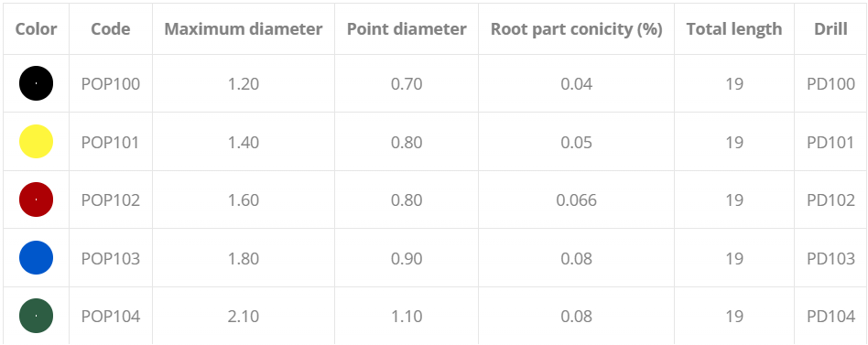Select the yellow color circle for POP101
The width and height of the screenshot is (868, 345).
(36, 142)
